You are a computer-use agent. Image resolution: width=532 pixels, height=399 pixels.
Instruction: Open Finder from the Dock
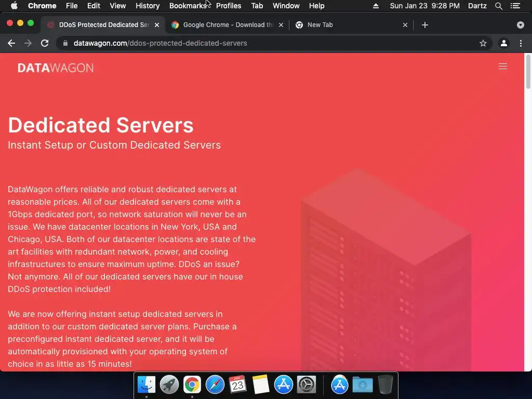[x=146, y=385]
